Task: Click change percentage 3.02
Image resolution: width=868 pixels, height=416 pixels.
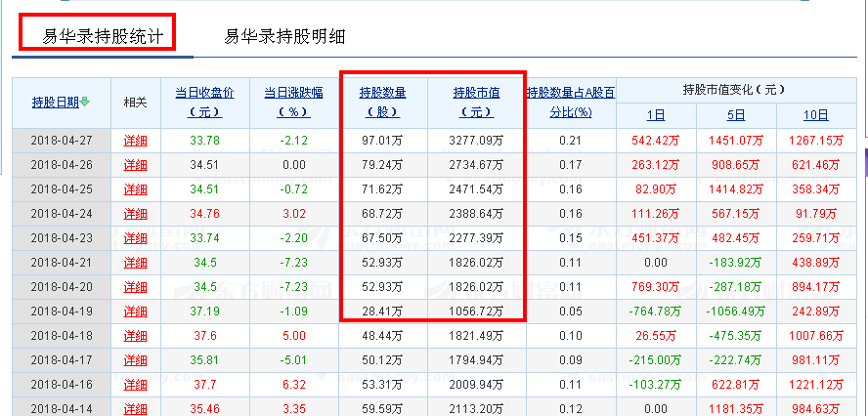Action: pyautogui.click(x=294, y=214)
